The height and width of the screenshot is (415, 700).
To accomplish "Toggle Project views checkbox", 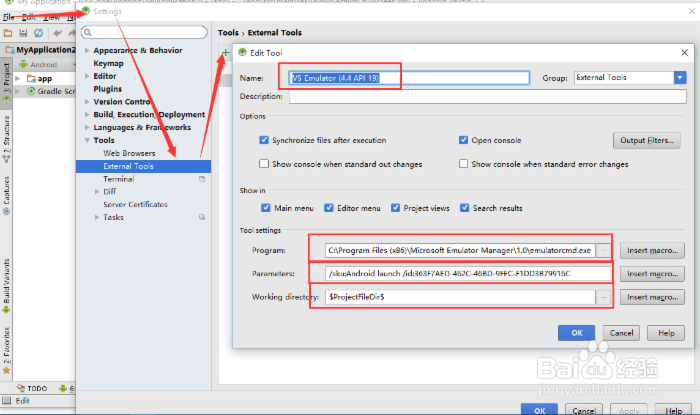I will pyautogui.click(x=395, y=208).
